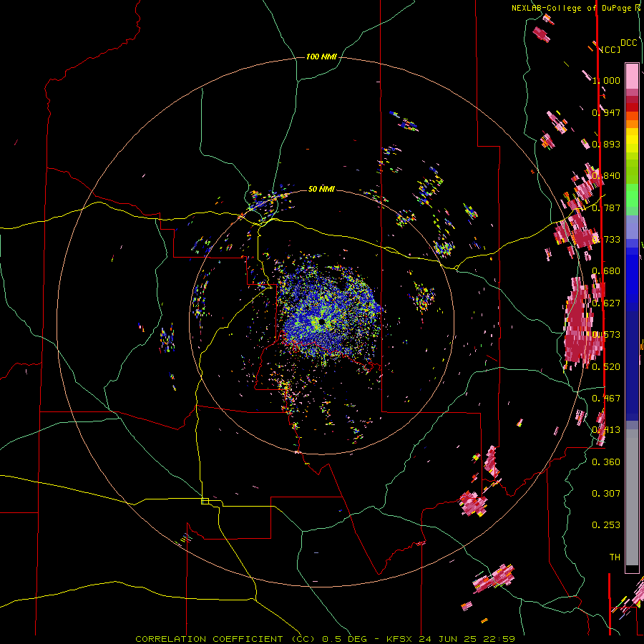Select the 0.787 legend value

[606, 208]
